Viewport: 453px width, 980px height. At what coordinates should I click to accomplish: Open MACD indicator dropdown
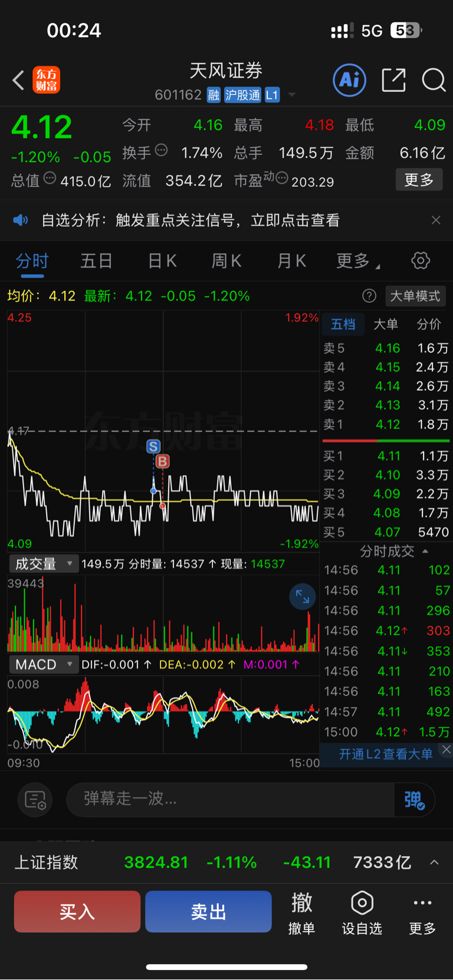coord(44,665)
